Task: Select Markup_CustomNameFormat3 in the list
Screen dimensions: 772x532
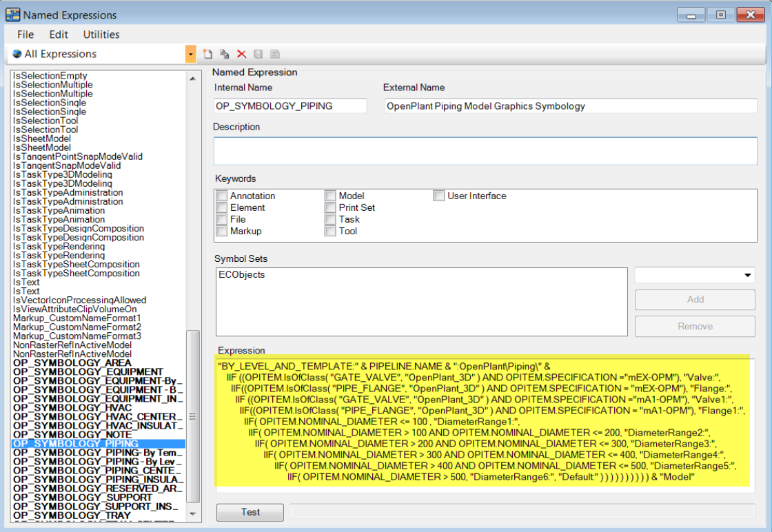Action: coord(77,336)
